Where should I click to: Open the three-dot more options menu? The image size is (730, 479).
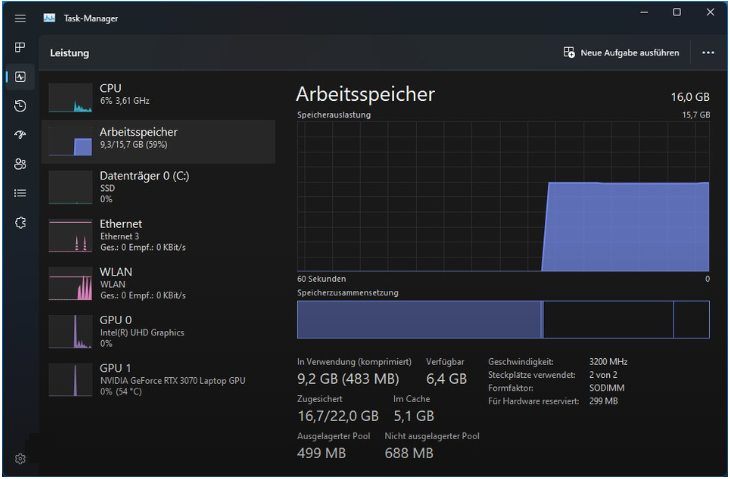708,53
